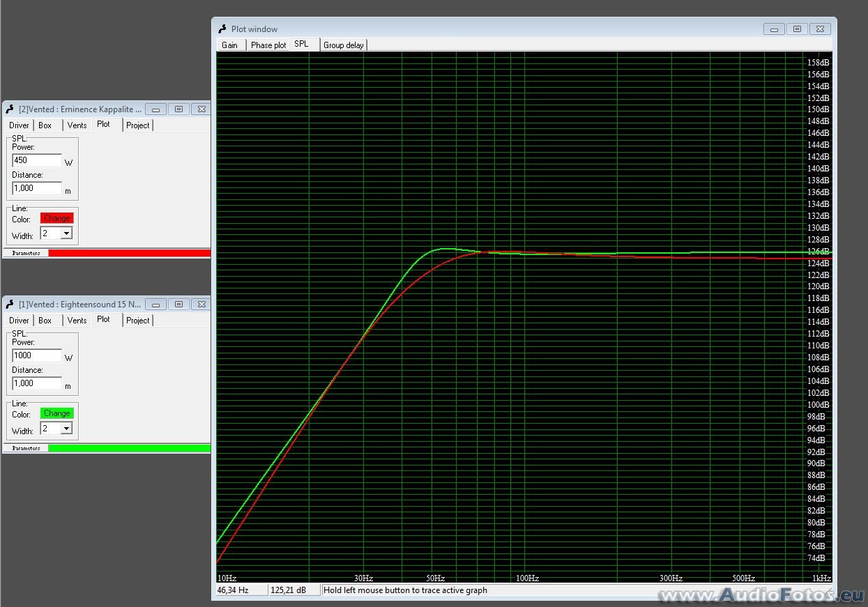Minimize the Eighteensound project window
The width and height of the screenshot is (868, 607).
click(x=155, y=304)
